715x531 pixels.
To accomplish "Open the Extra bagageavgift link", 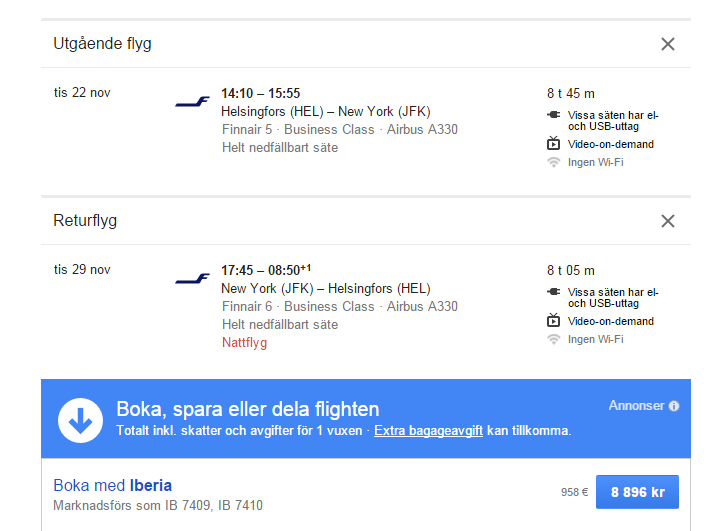I will 428,431.
